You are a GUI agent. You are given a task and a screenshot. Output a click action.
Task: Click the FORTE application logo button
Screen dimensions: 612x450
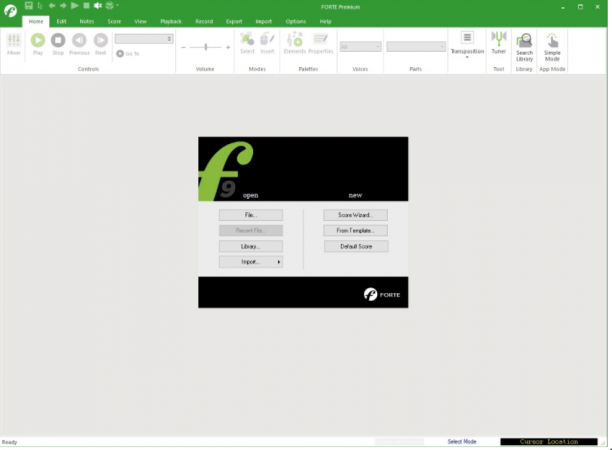pyautogui.click(x=11, y=11)
